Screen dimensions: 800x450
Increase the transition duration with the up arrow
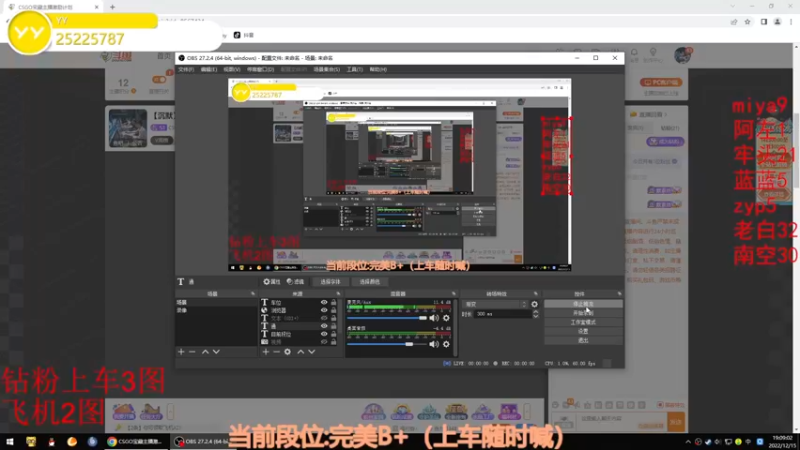point(535,312)
